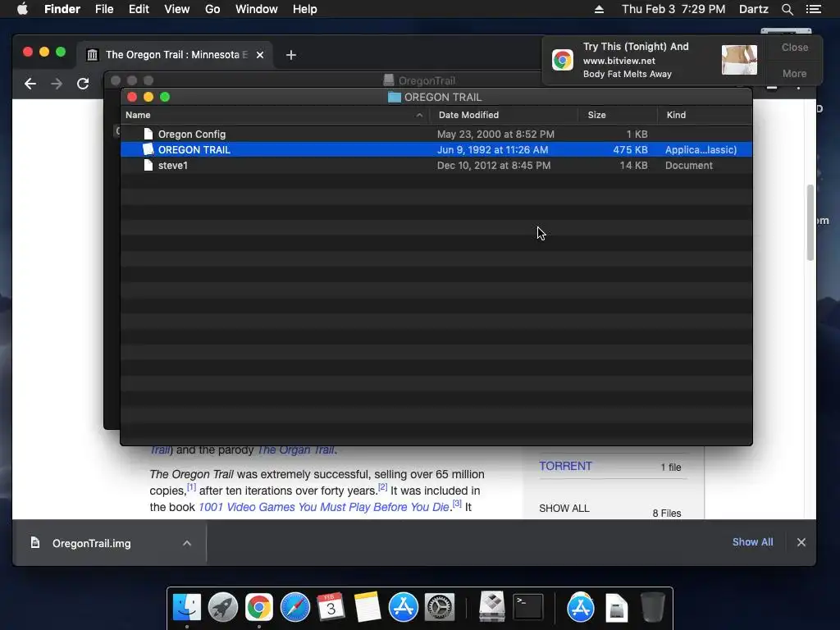
Task: Open the Applications folder in dock
Action: pos(580,607)
